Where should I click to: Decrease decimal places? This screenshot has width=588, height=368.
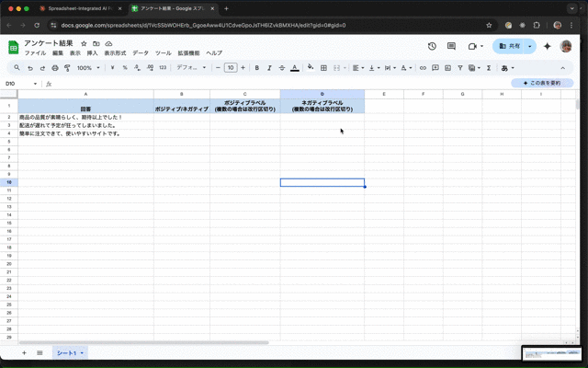pos(137,68)
